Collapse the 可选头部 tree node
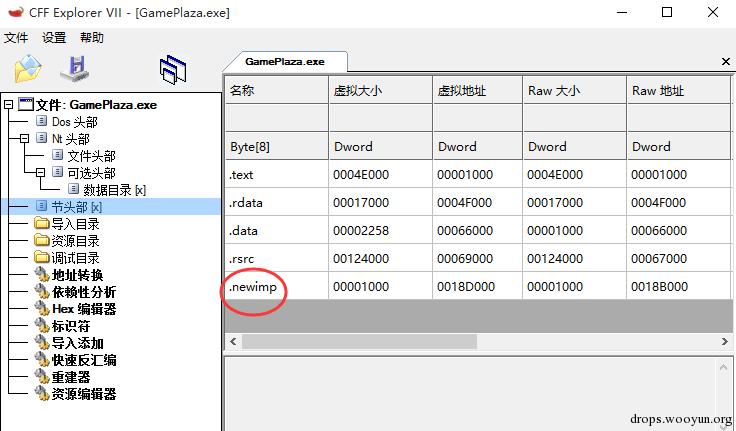 click(40, 173)
